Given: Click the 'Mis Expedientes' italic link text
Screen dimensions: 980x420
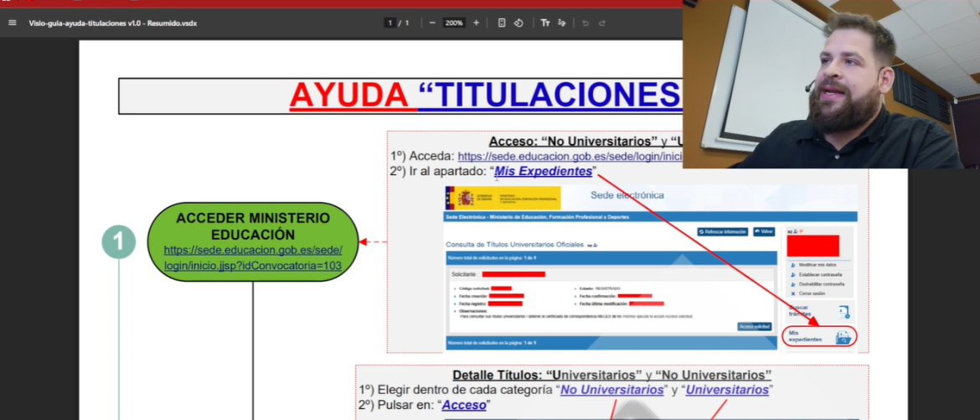Looking at the screenshot, I should [x=543, y=171].
